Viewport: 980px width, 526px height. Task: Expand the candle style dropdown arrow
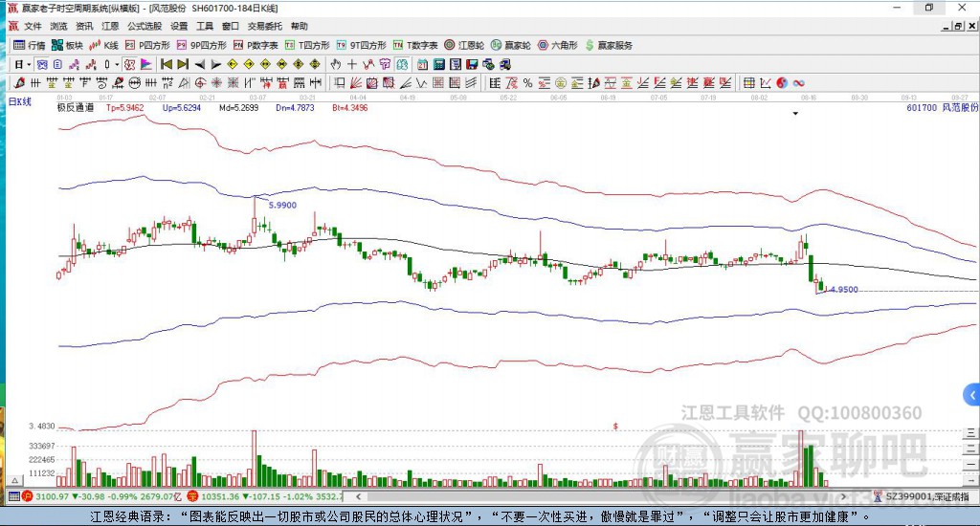(x=117, y=64)
